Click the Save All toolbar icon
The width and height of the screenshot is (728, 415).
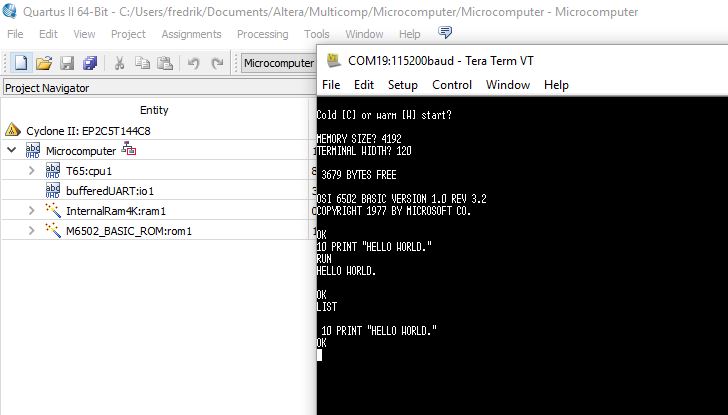(x=90, y=63)
